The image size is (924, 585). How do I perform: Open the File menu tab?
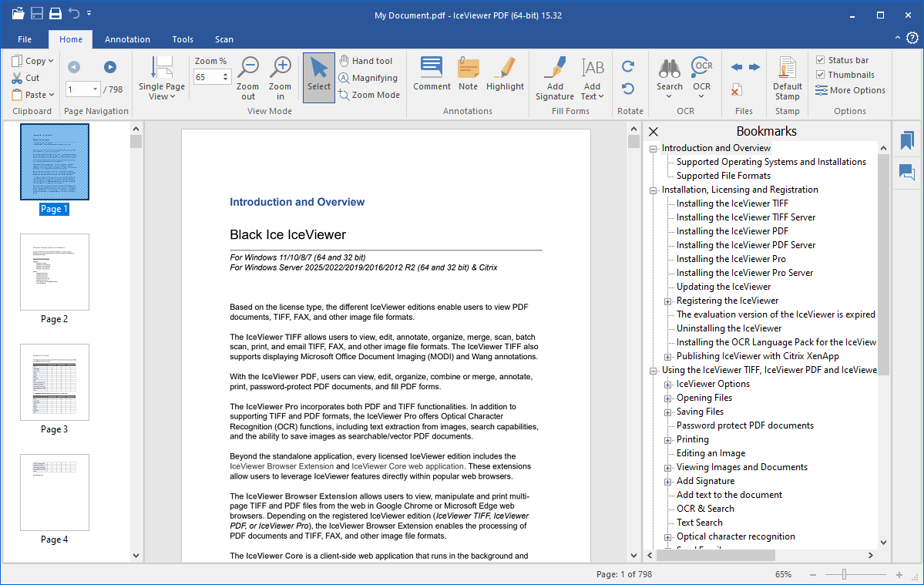pyautogui.click(x=25, y=39)
